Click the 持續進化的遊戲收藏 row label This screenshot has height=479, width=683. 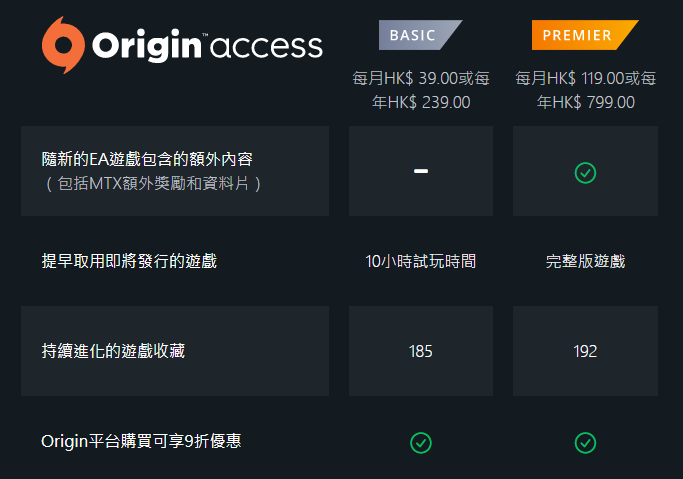click(x=113, y=351)
